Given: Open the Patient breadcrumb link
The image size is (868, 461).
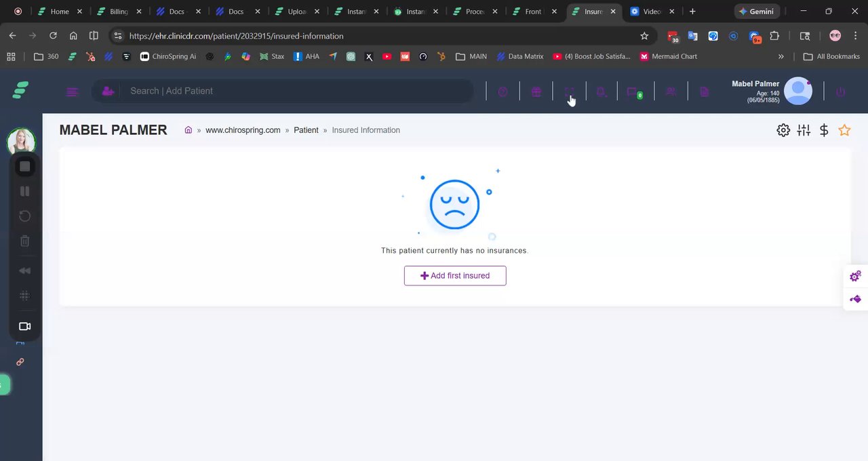Looking at the screenshot, I should tap(306, 130).
